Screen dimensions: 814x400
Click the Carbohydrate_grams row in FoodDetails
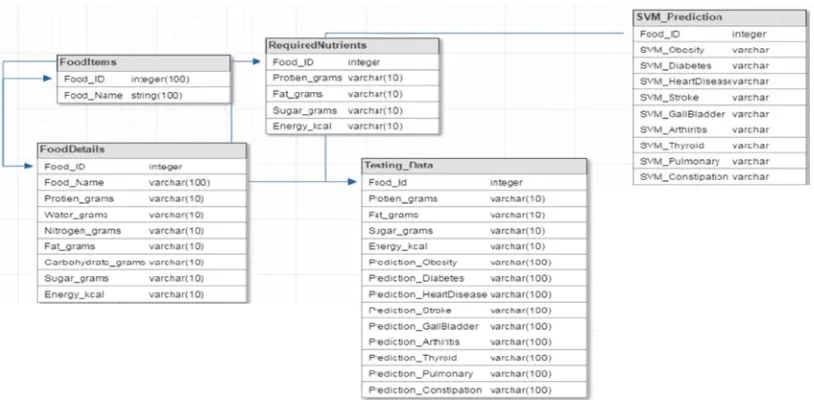(142, 263)
